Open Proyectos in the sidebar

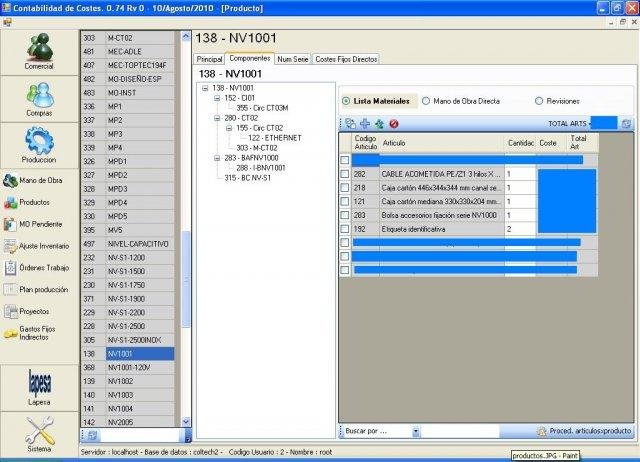(27, 311)
